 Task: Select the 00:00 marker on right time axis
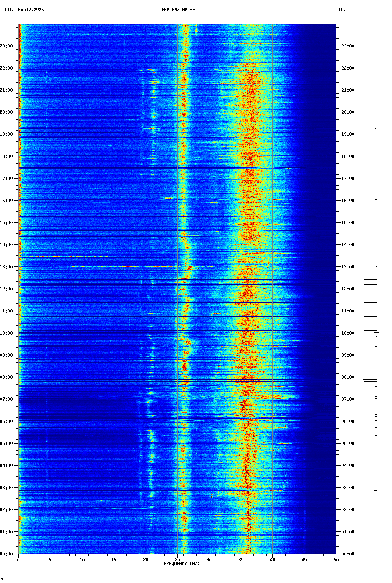pyautogui.click(x=348, y=554)
